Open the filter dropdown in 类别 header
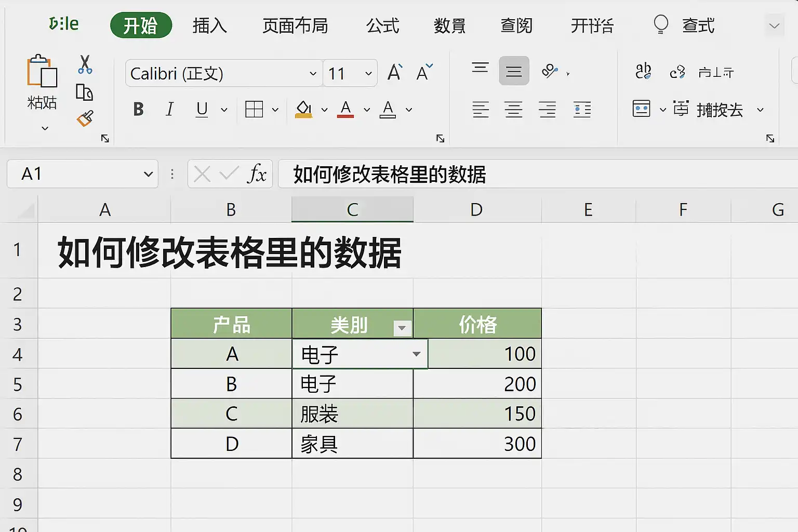798x532 pixels. tap(402, 328)
